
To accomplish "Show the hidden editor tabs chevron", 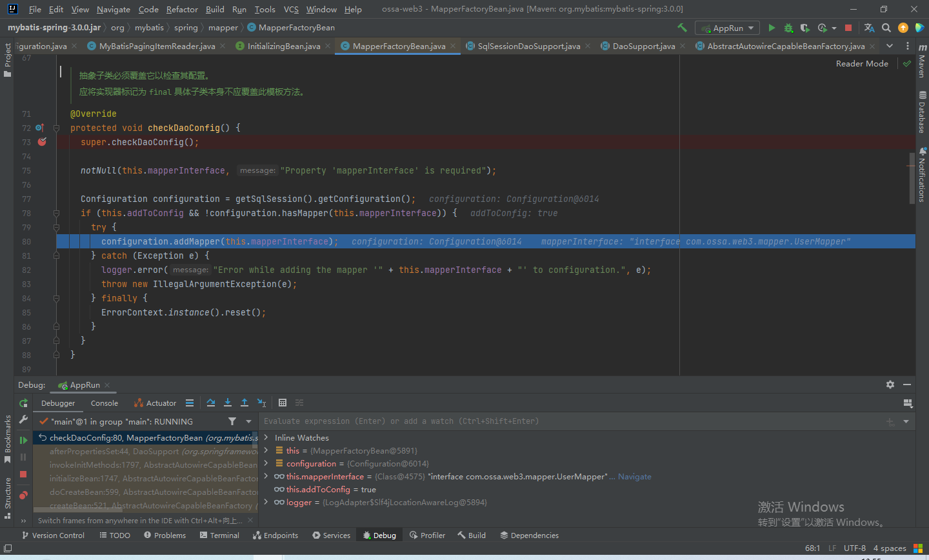I will (890, 46).
